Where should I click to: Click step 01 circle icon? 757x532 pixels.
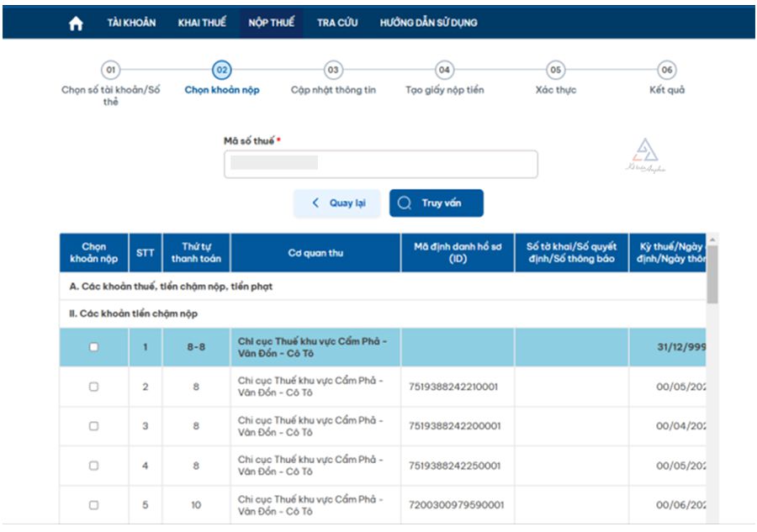click(111, 71)
